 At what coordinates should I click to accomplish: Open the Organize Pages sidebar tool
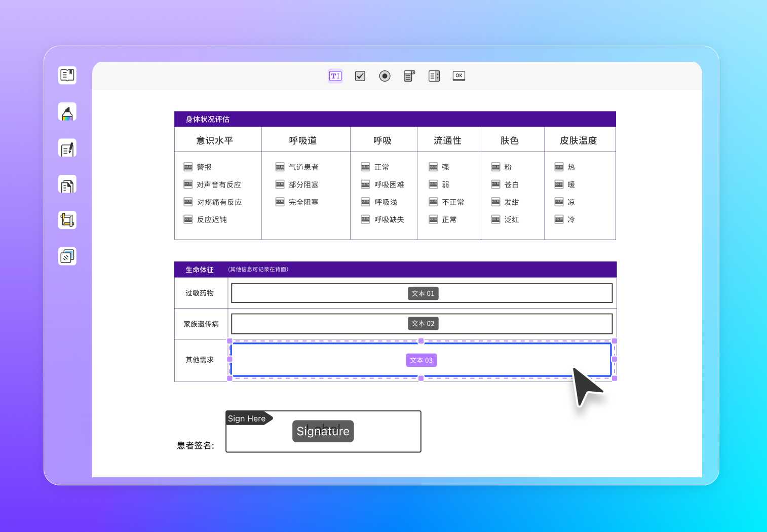67,185
